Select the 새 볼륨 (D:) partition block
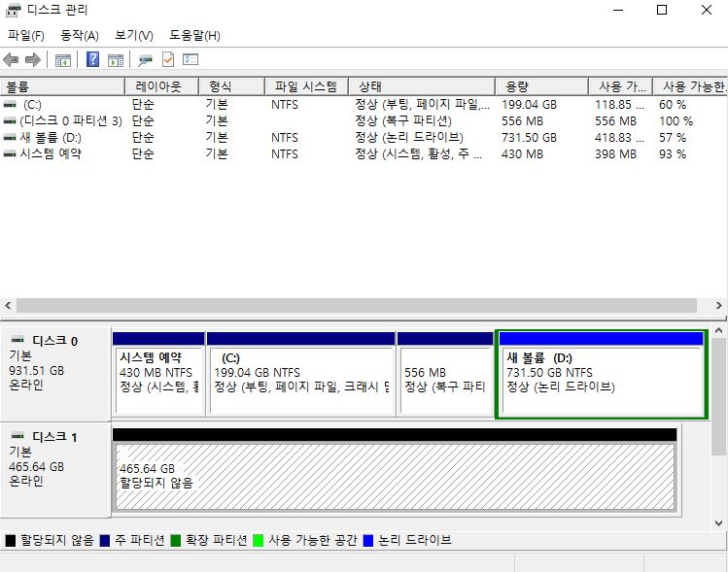 tap(602, 374)
